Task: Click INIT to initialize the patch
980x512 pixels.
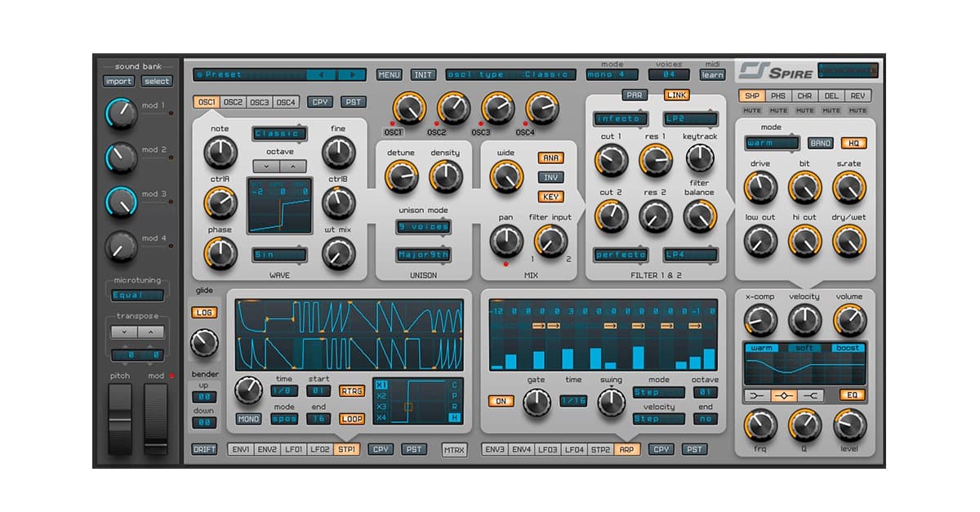Action: click(x=422, y=73)
